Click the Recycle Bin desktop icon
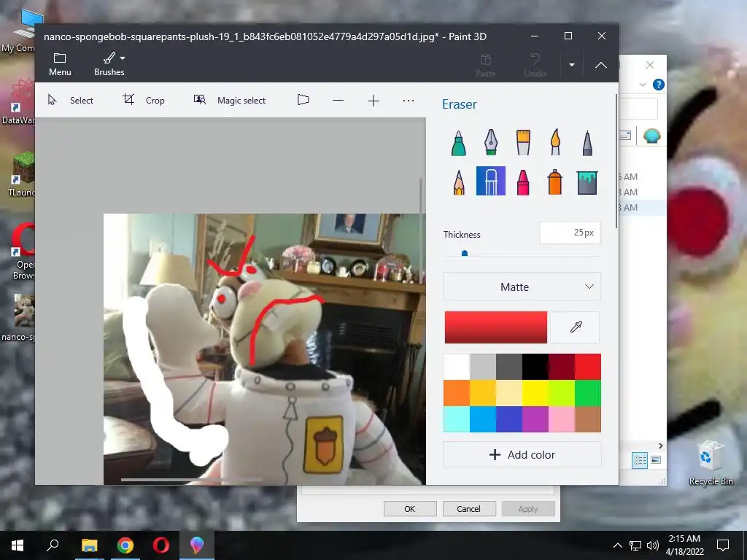Viewport: 747px width, 560px height. [711, 463]
